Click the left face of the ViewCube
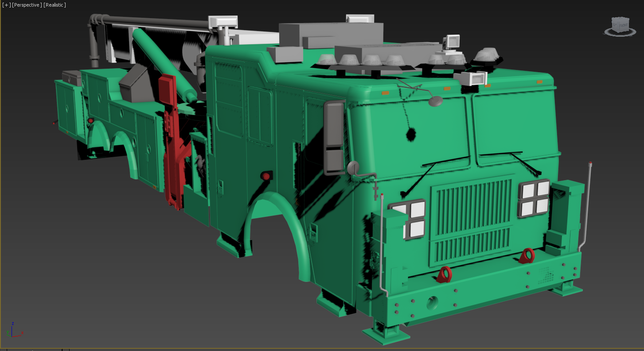The width and height of the screenshot is (644, 351). click(x=615, y=25)
